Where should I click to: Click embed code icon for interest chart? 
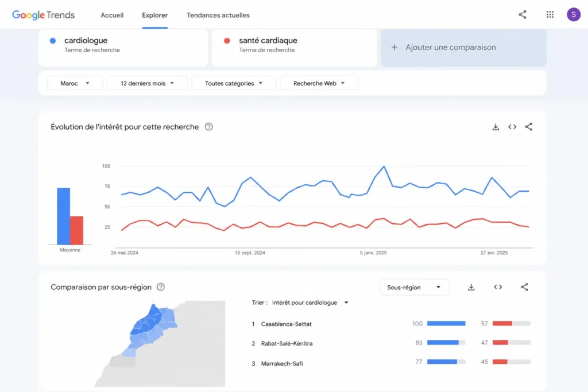[512, 127]
